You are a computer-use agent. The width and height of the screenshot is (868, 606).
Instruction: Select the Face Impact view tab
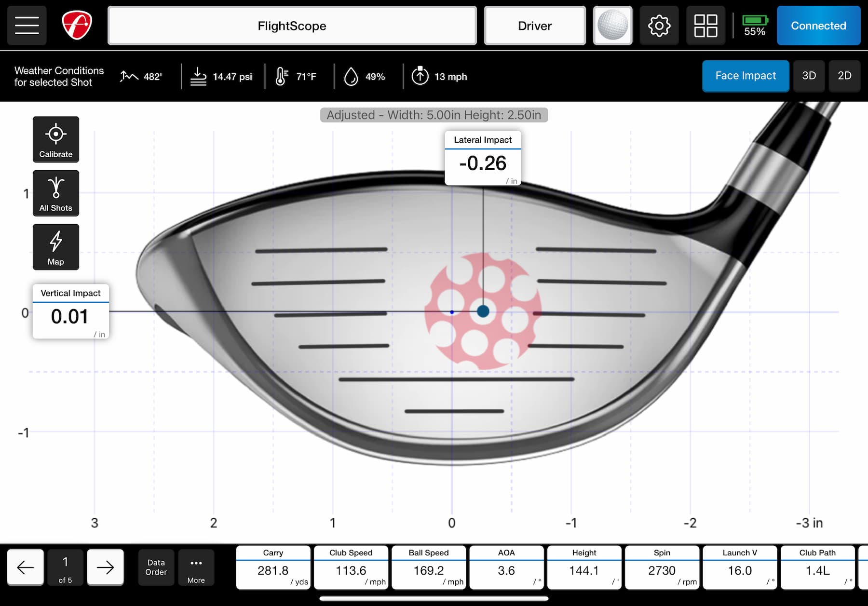coord(745,76)
